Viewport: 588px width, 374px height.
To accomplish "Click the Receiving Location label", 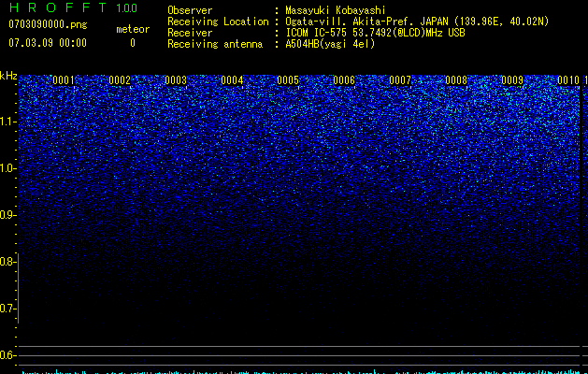I will (218, 22).
